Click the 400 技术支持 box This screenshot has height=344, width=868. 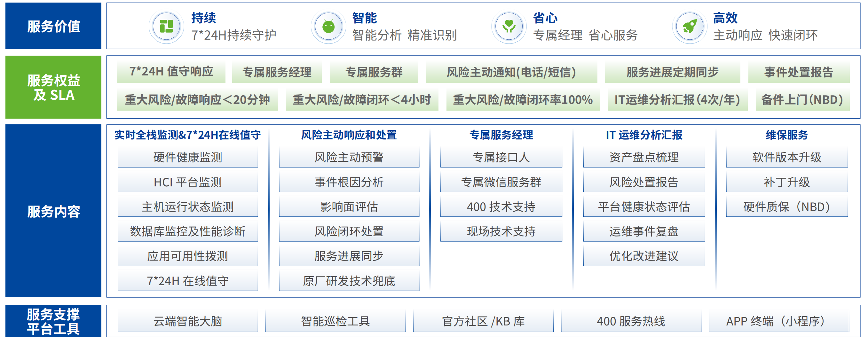click(x=501, y=207)
